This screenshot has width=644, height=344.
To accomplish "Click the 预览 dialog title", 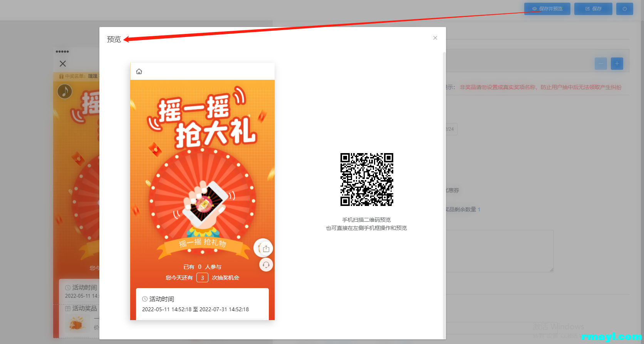I will (114, 39).
